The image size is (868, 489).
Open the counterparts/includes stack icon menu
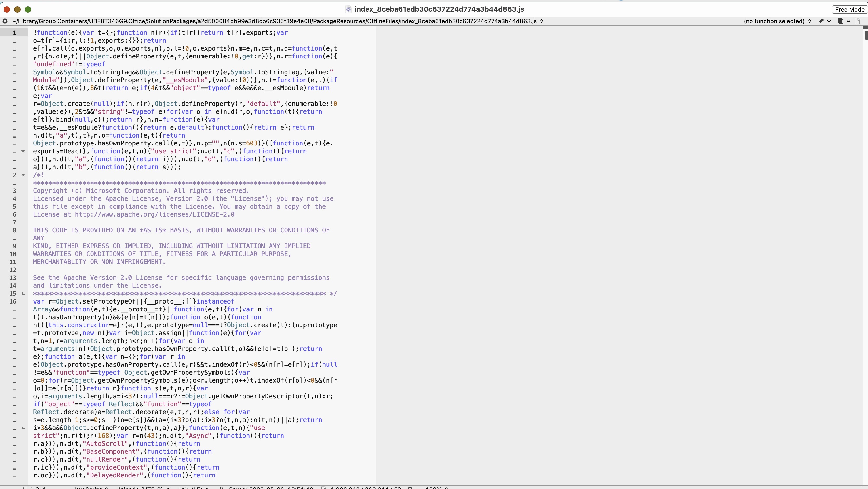[x=840, y=21]
